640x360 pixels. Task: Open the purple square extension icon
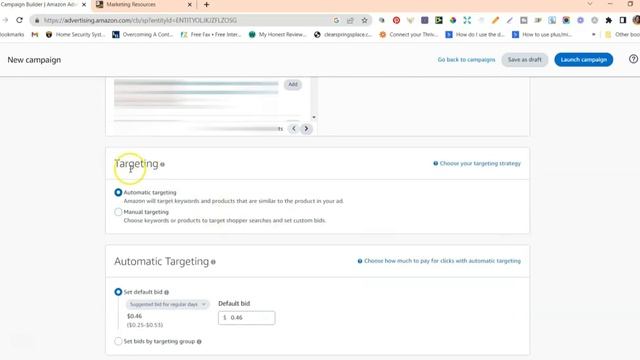424,20
